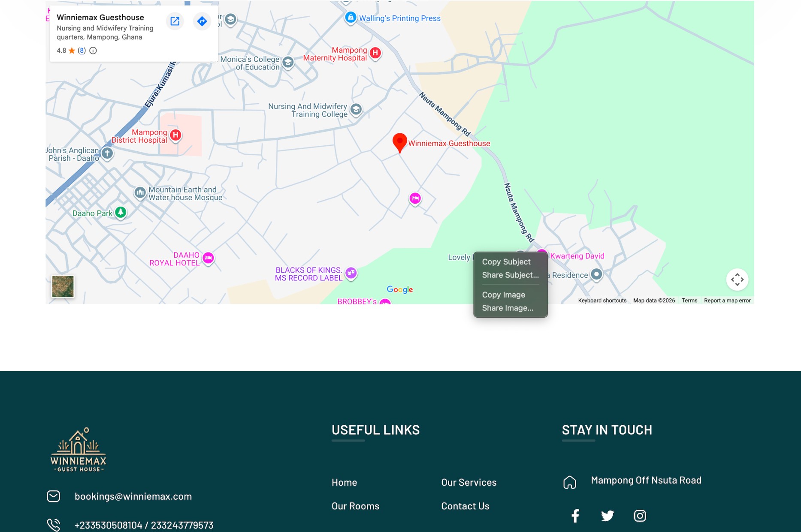Click the phone icon in footer
The image size is (801, 532).
click(53, 525)
